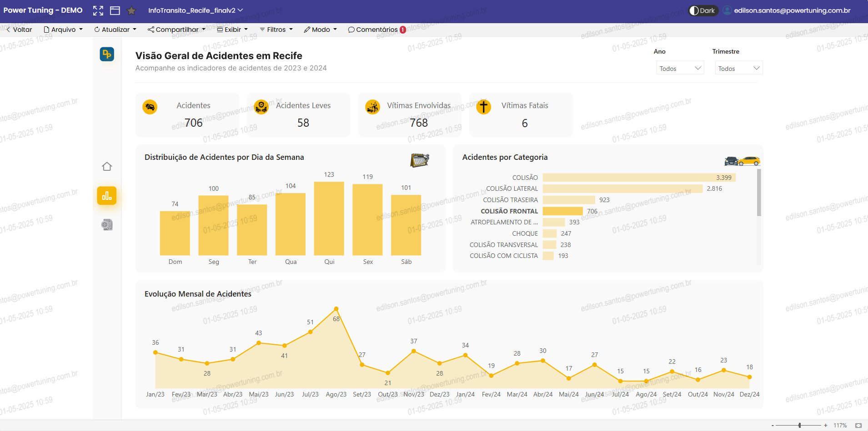Viewport: 868px width, 431px height.
Task: Open the home page in sidebar
Action: click(x=107, y=167)
